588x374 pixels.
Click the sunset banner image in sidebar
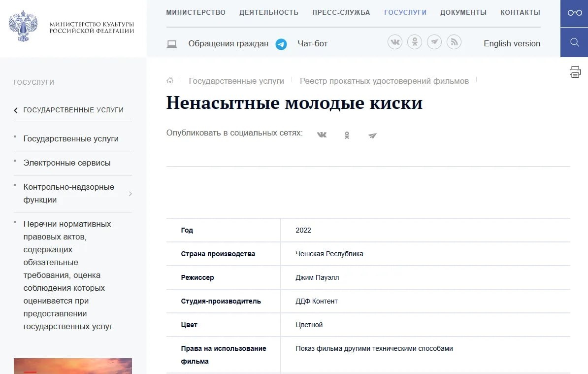73,366
